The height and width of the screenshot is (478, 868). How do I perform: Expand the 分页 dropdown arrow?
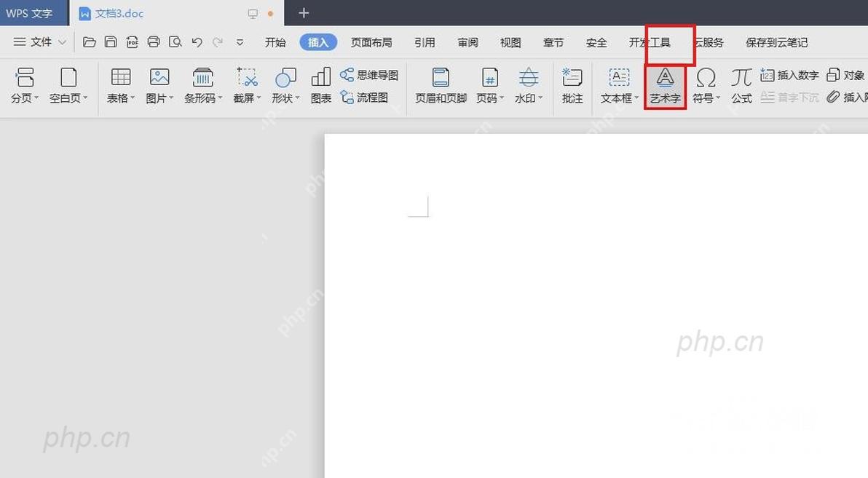click(36, 98)
